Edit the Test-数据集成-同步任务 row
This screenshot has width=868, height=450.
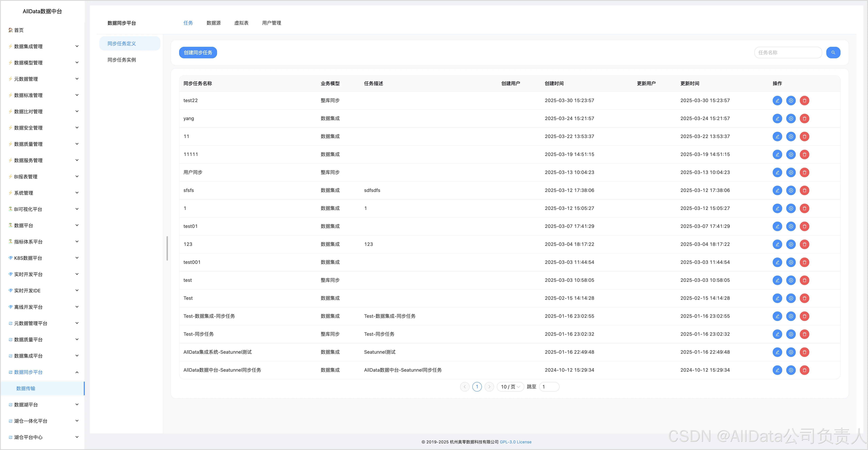point(777,316)
